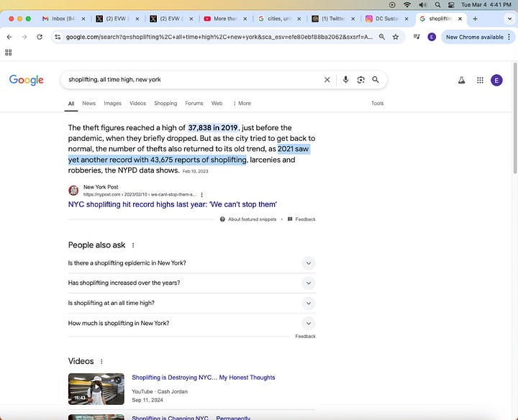518x420 pixels.
Task: Select the All results tab
Action: (71, 104)
